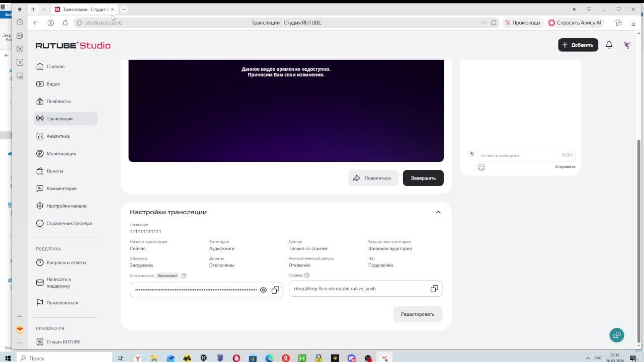This screenshot has height=362, width=644.
Task: Click the unavailable video player preview
Action: coord(286,111)
